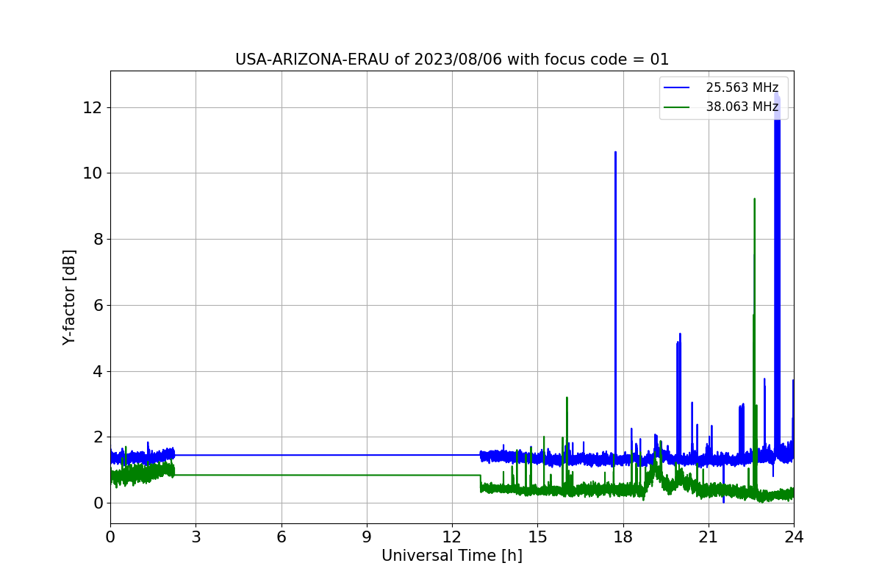Click y-axis tick label '8'
This screenshot has width=882, height=588.
point(98,240)
